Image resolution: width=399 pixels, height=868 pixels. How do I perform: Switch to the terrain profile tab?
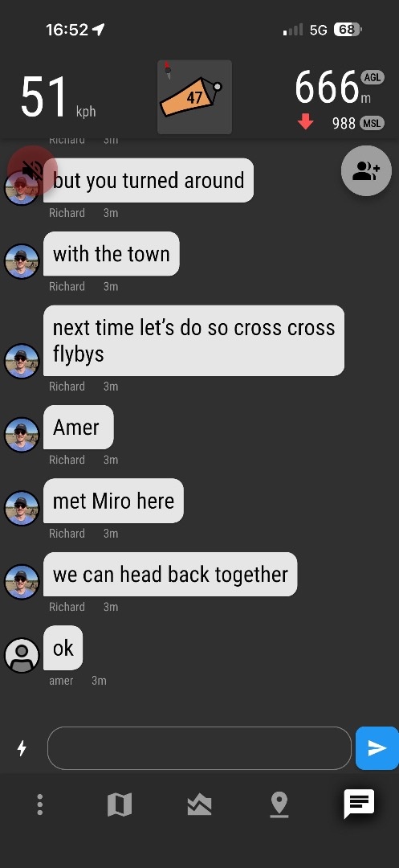[199, 805]
